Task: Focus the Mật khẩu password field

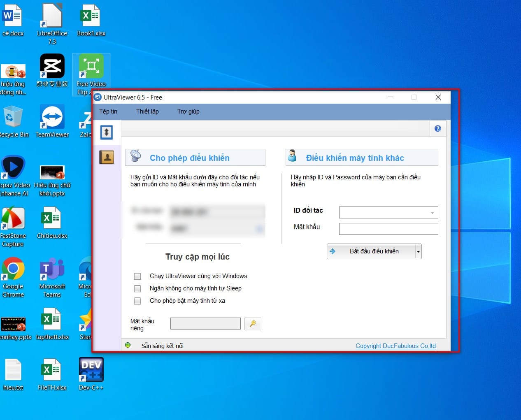Action: point(388,229)
